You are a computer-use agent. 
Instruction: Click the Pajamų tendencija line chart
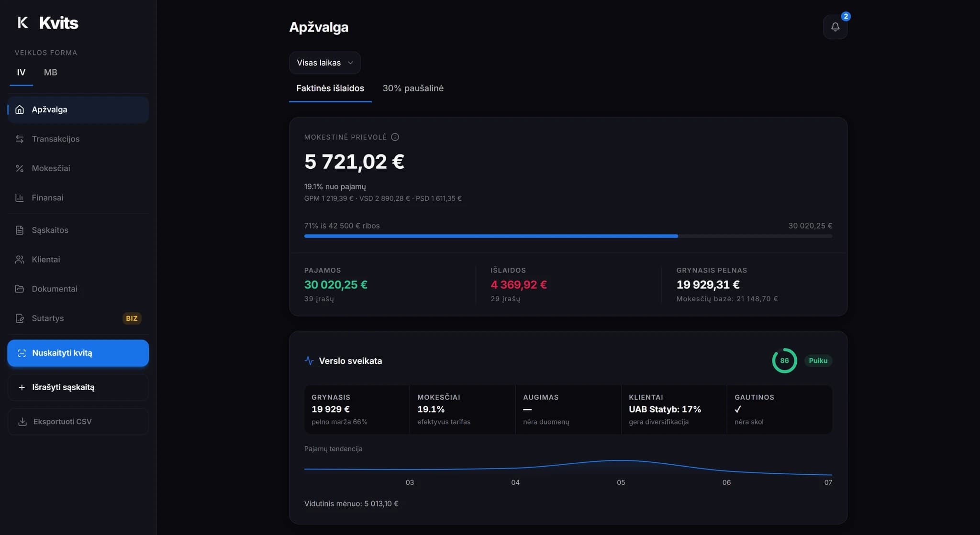click(568, 468)
